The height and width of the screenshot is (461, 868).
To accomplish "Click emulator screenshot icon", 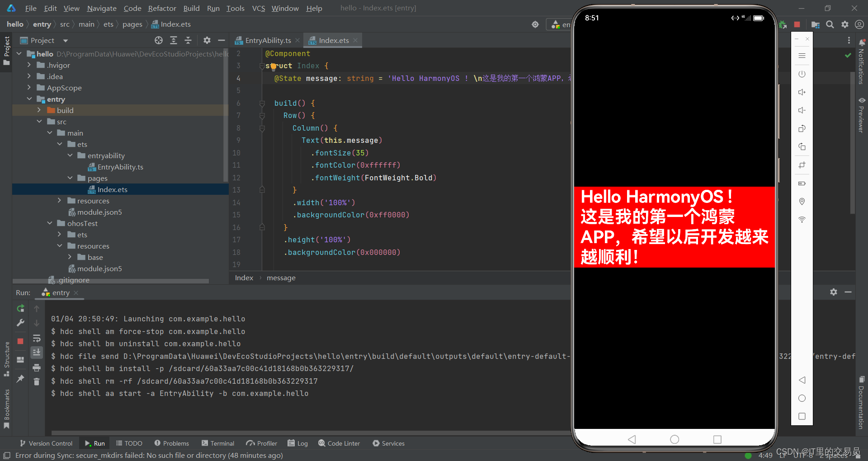I will point(802,165).
